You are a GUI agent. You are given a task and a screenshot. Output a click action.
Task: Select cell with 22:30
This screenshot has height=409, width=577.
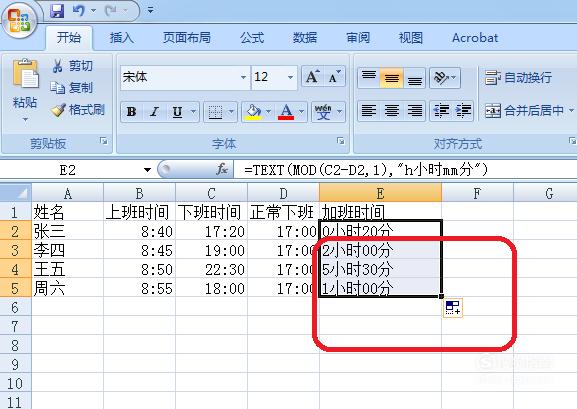211,269
